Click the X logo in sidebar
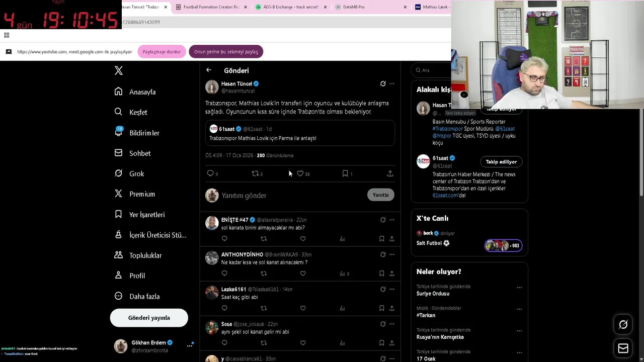The image size is (644, 362). pyautogui.click(x=119, y=71)
